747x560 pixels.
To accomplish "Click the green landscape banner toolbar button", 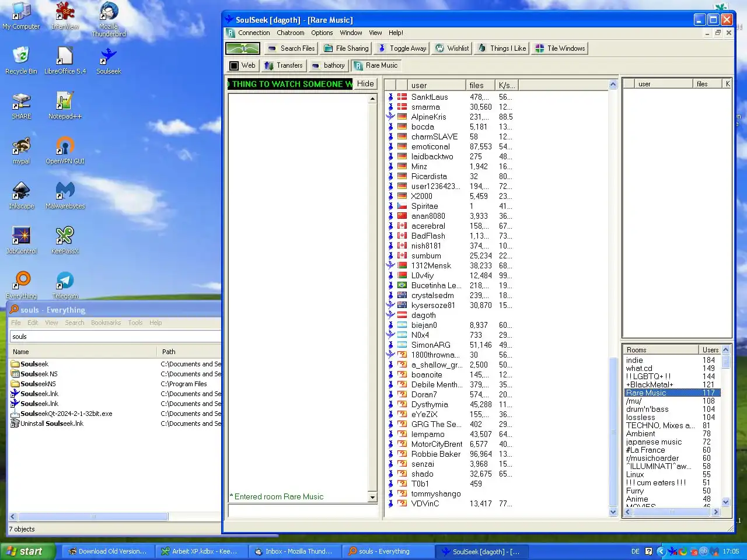I will (x=243, y=48).
